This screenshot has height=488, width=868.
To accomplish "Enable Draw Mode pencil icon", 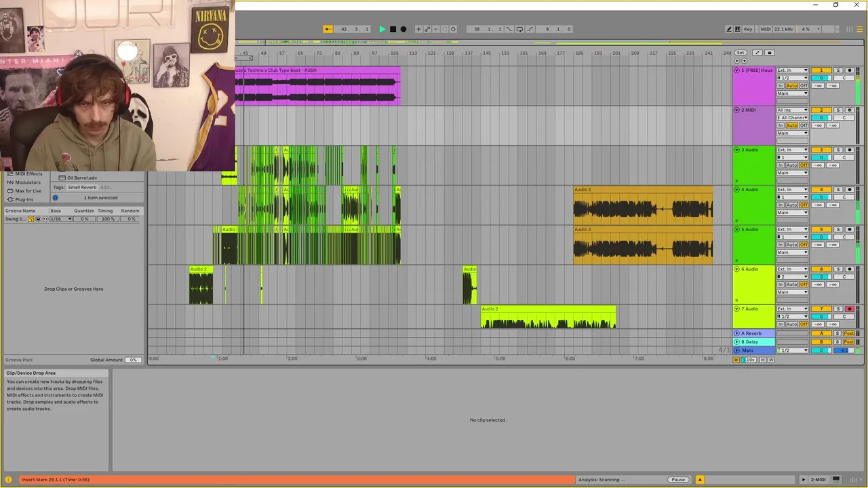I will coord(729,29).
